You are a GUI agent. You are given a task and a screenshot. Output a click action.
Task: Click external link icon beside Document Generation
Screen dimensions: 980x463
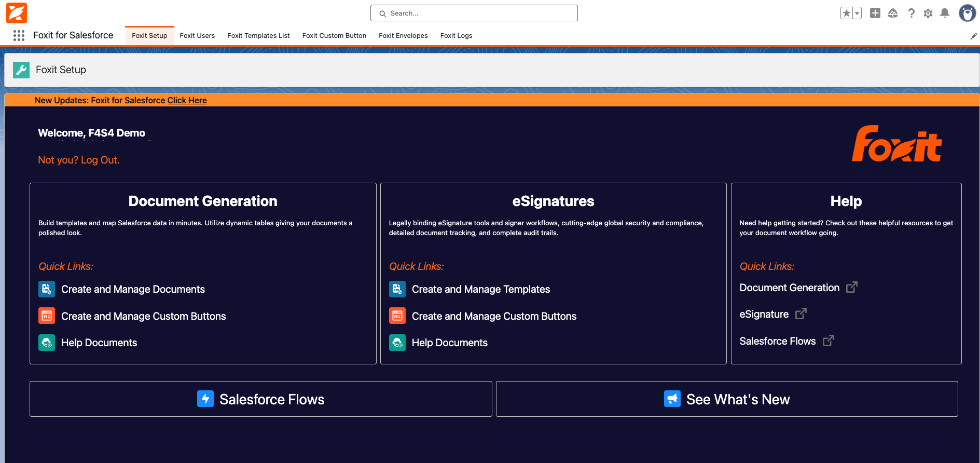point(852,287)
